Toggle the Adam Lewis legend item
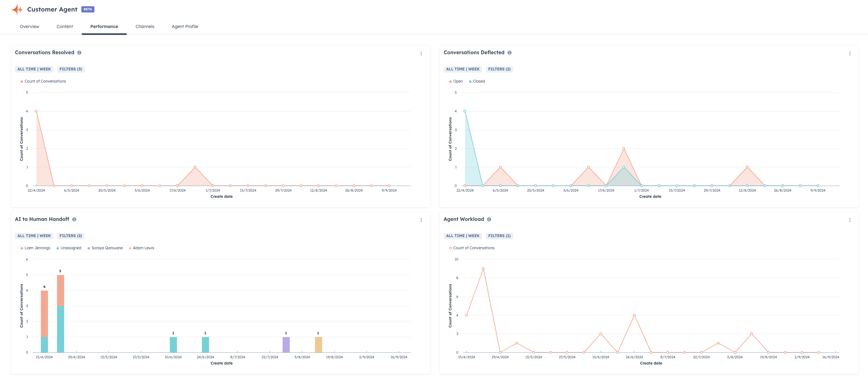Screen dimensions: 868x377 (141, 248)
